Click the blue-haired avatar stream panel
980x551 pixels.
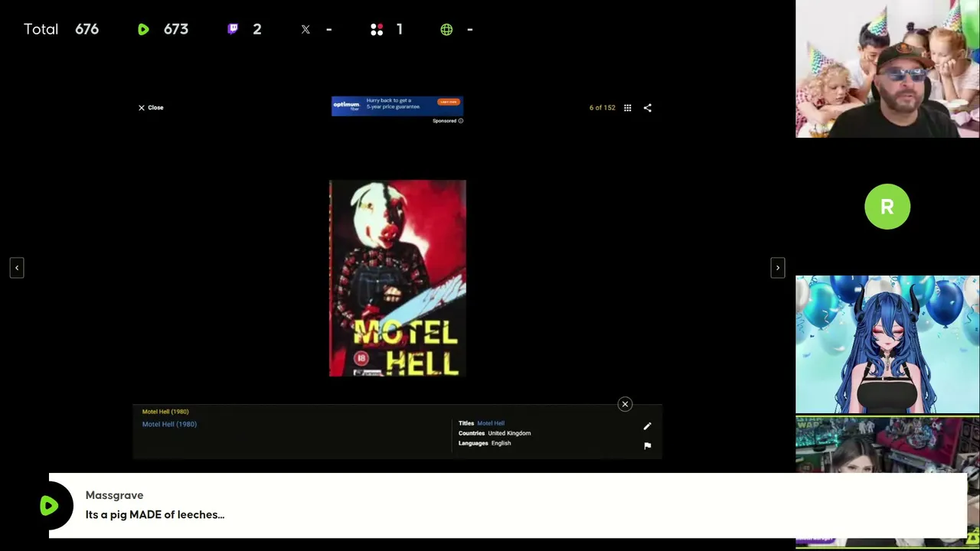tap(887, 344)
